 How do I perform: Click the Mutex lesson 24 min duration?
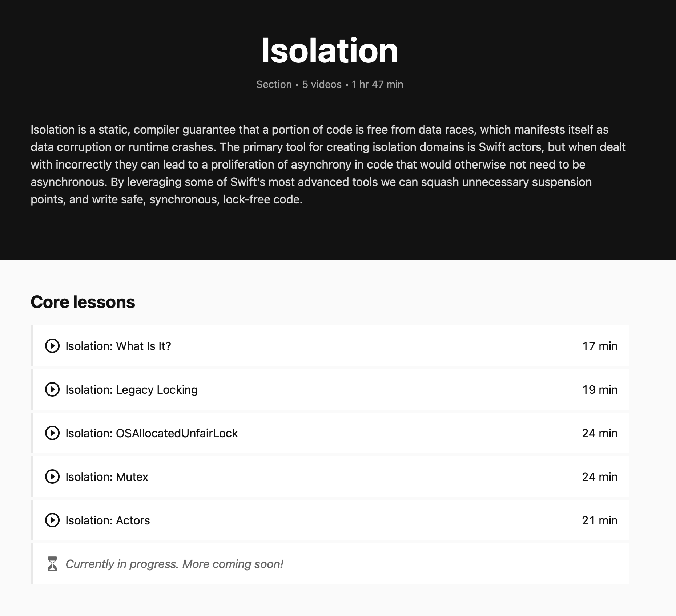[600, 477]
